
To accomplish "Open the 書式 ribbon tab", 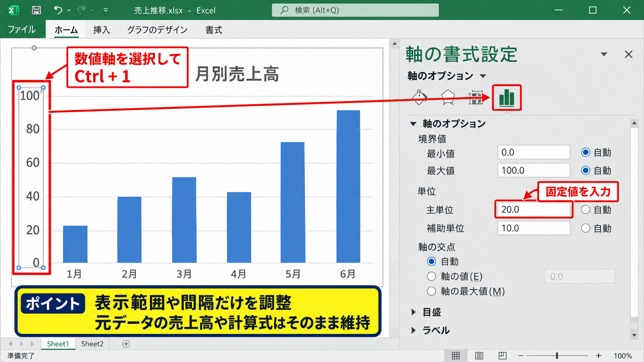I will pos(214,30).
